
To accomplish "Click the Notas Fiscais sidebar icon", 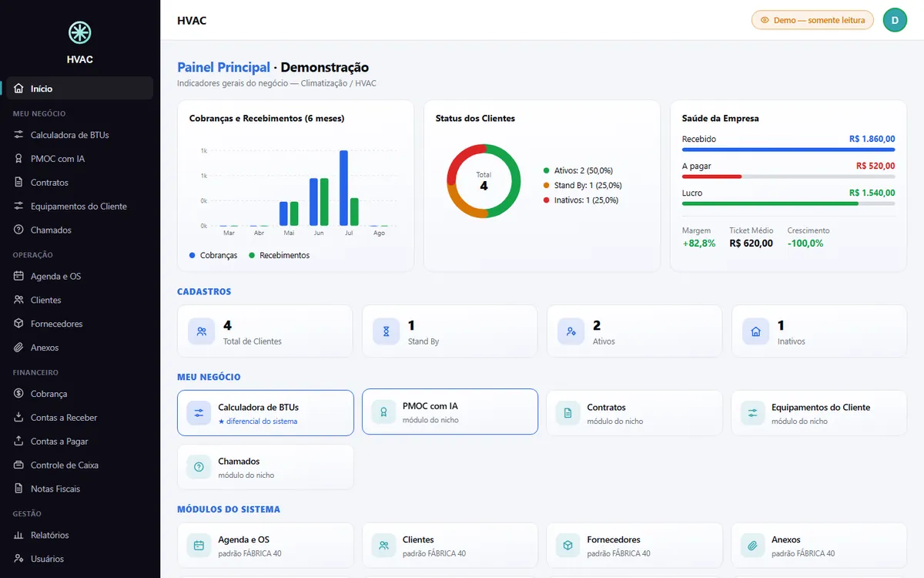I will click(18, 489).
